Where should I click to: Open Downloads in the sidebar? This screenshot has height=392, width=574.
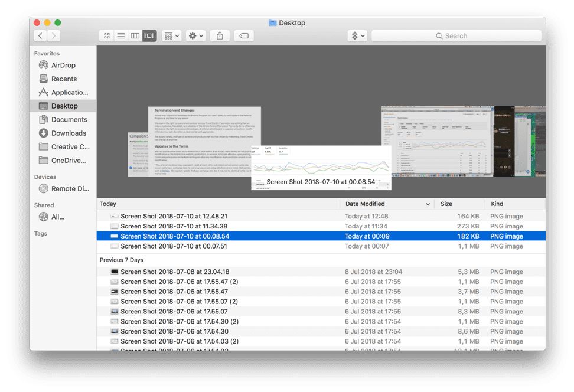(69, 133)
